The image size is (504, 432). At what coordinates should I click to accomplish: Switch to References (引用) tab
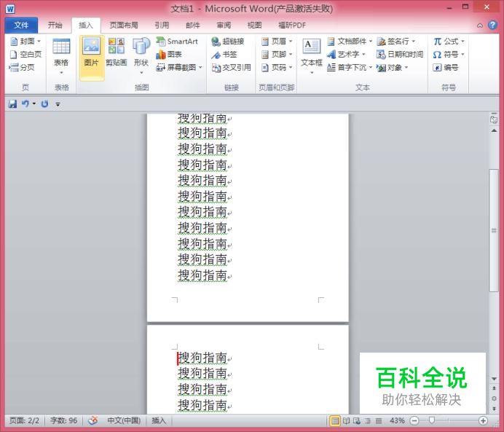[162, 25]
